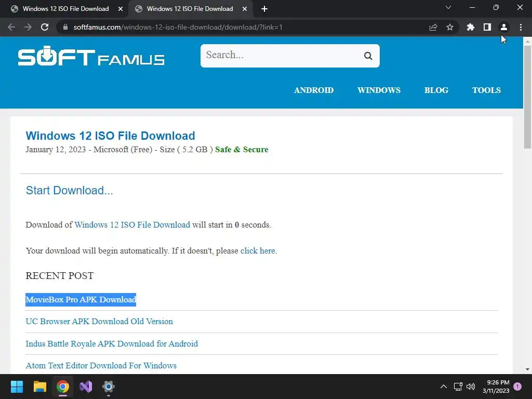The image size is (532, 399).
Task: Open the Chrome profile menu
Action: click(504, 27)
